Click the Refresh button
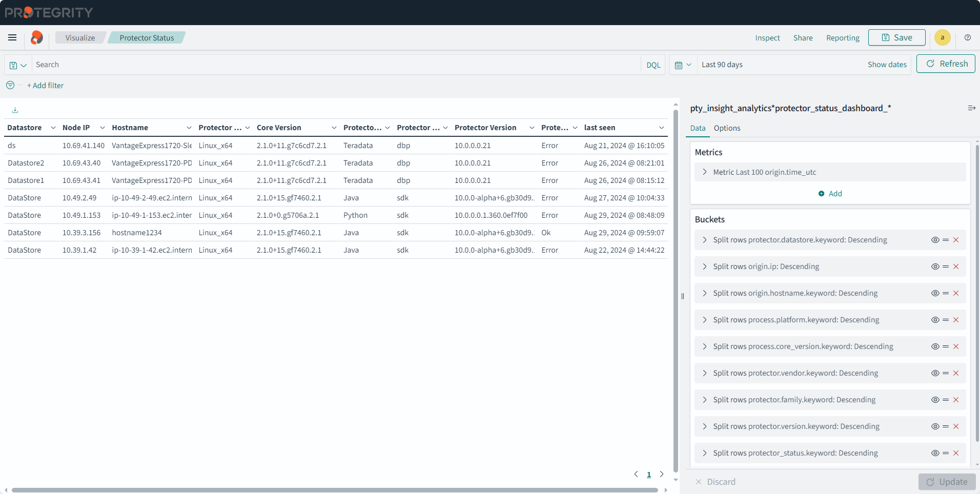This screenshot has width=980, height=494. pos(945,64)
